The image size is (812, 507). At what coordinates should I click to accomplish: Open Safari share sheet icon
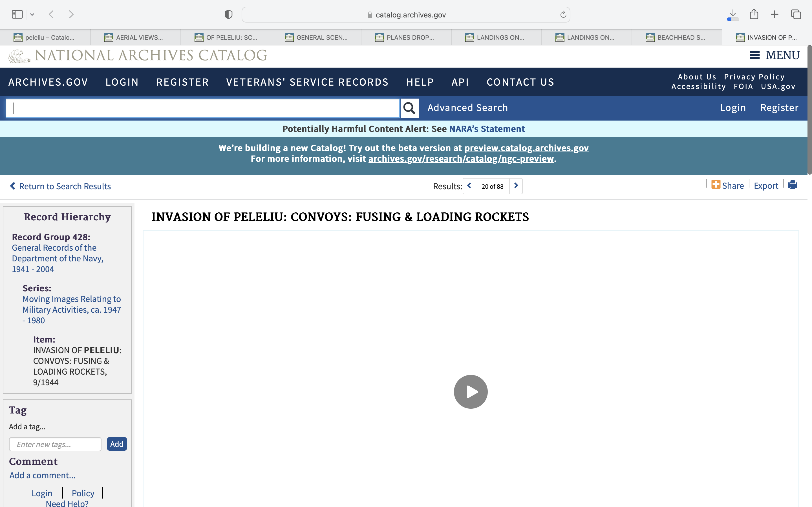[754, 14]
